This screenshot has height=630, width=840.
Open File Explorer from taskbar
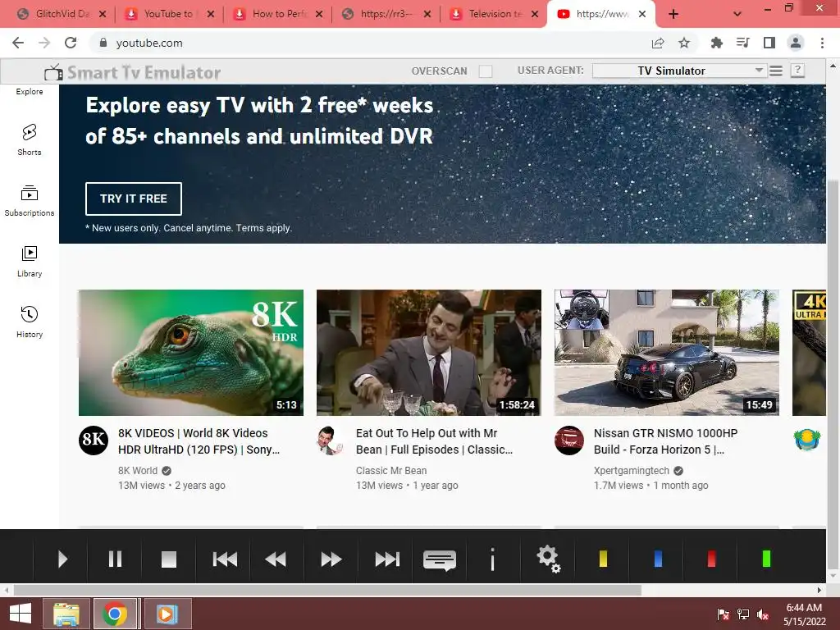(x=66, y=614)
